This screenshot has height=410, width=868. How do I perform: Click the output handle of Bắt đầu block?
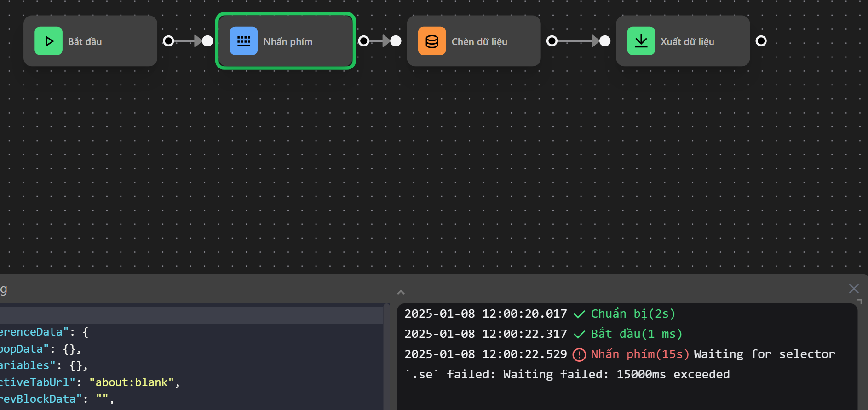(x=169, y=41)
